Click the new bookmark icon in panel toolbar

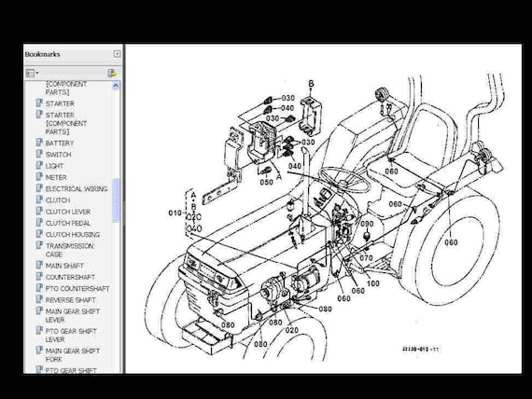[112, 73]
